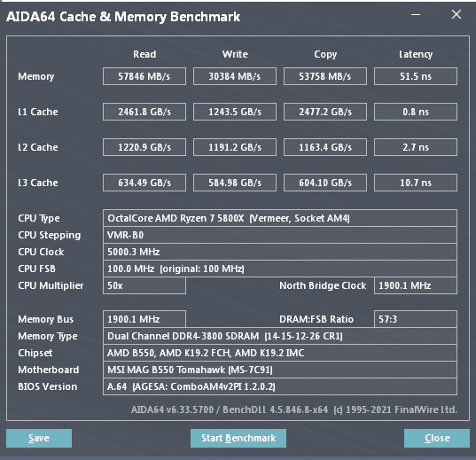This screenshot has width=476, height=460.
Task: Click the L3 Cache row label
Action: click(38, 183)
